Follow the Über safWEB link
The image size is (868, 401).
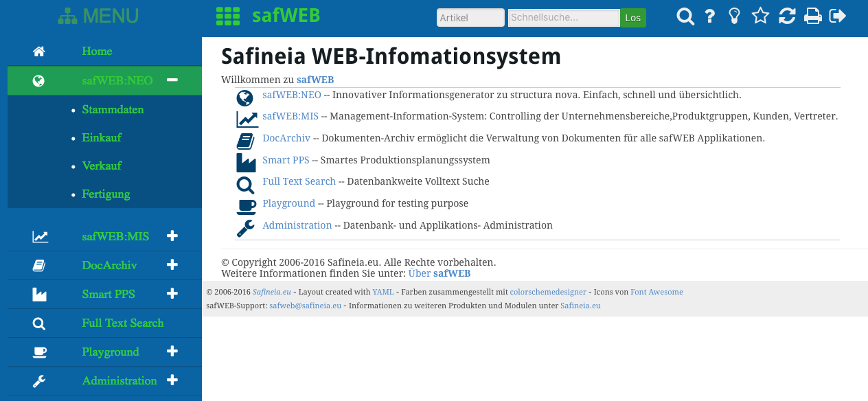pos(439,273)
